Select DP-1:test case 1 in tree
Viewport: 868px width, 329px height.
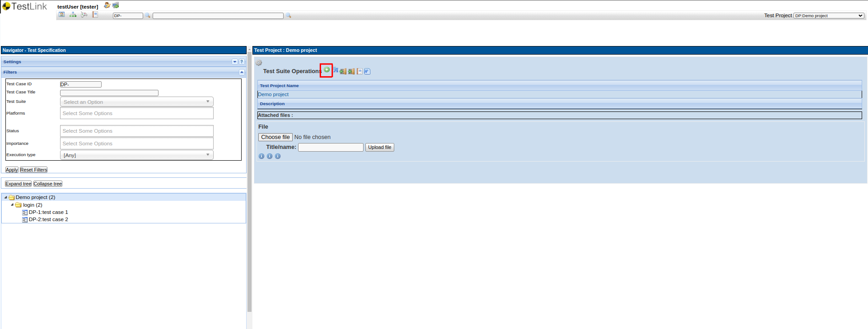click(48, 212)
